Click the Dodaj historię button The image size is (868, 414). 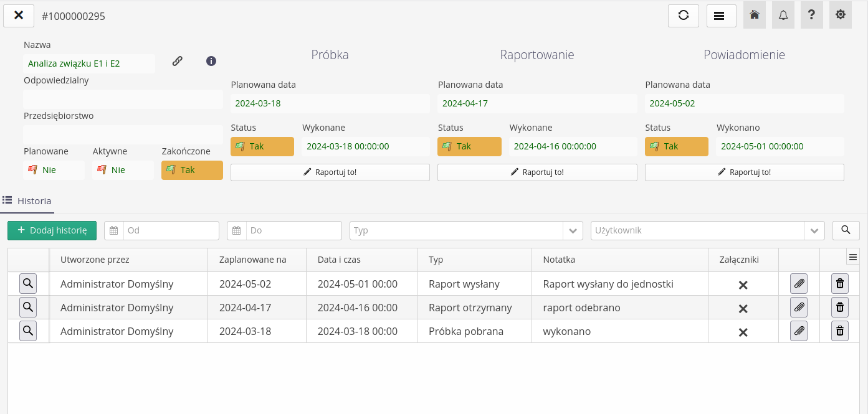[52, 230]
